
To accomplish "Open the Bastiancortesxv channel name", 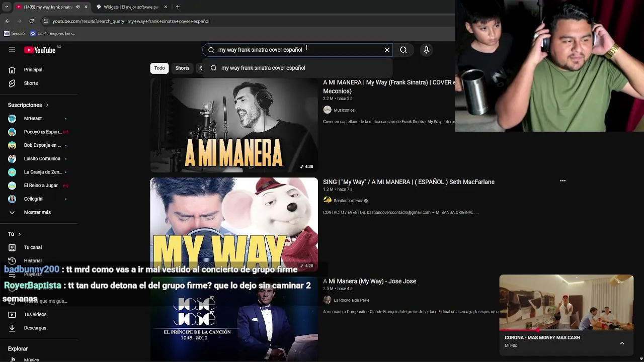I will (x=348, y=201).
